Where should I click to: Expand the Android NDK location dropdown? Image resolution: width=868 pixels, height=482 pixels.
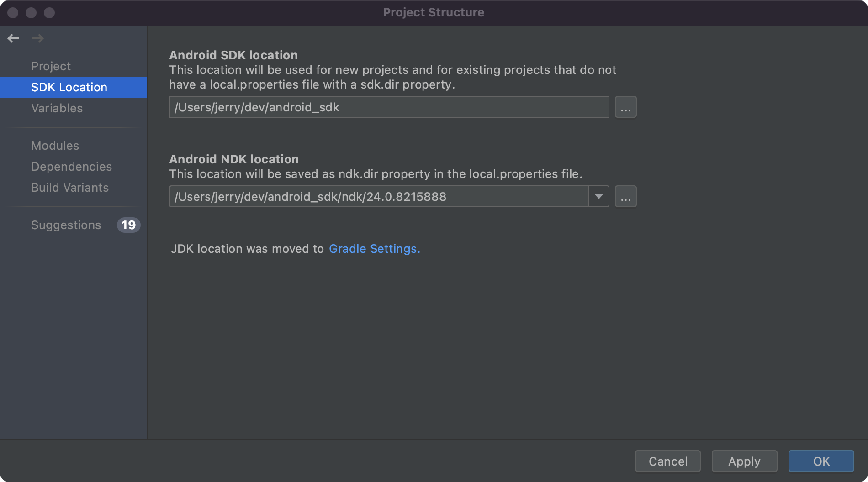(x=599, y=196)
